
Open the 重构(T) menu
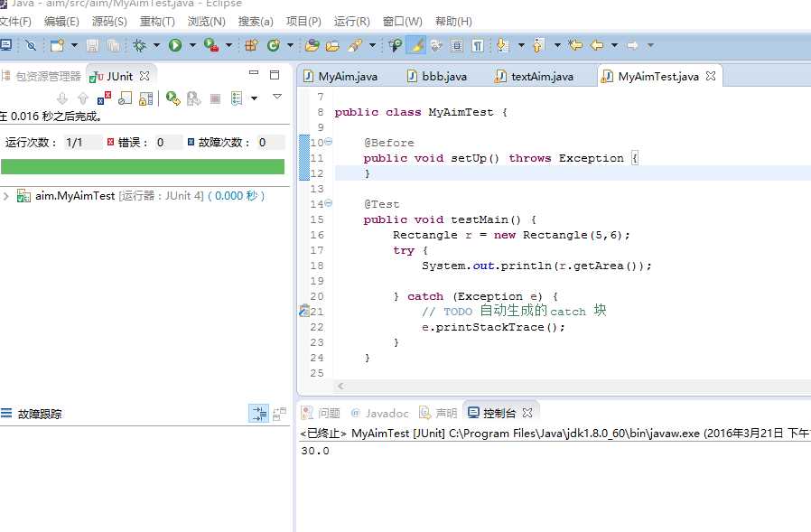[x=157, y=21]
